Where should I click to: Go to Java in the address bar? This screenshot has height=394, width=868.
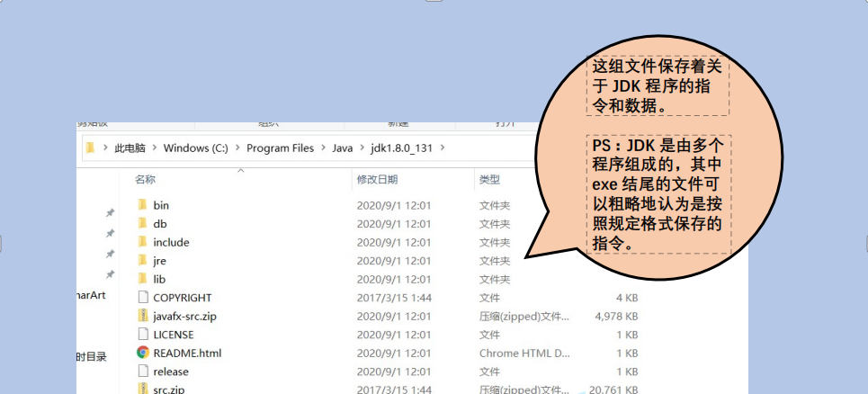point(342,148)
